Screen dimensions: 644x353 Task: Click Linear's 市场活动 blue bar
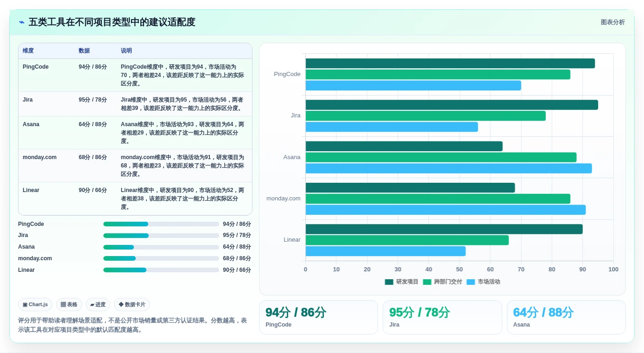385,251
